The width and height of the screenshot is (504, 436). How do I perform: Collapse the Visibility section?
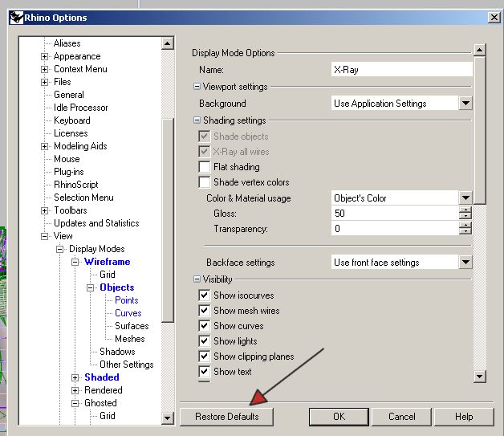click(x=197, y=279)
